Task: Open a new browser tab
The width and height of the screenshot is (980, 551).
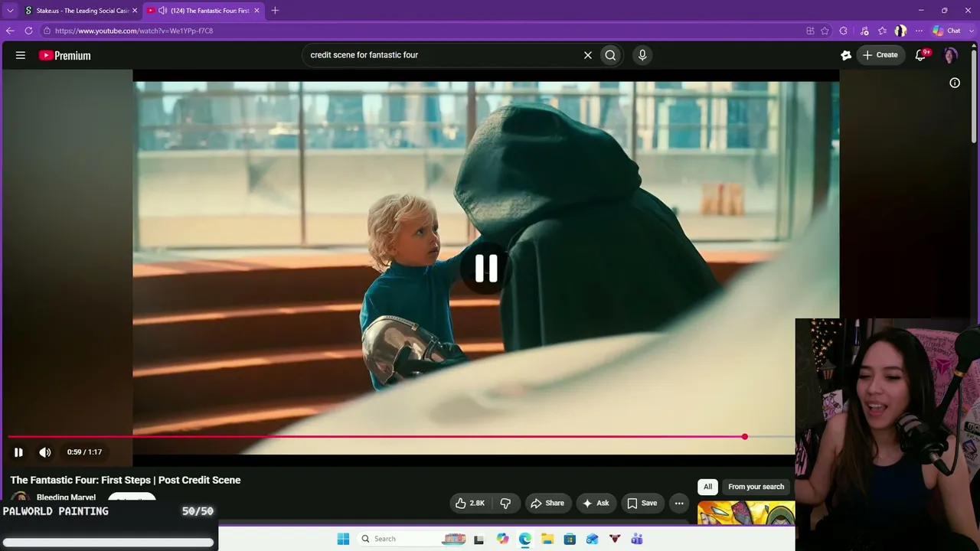Action: coord(275,11)
